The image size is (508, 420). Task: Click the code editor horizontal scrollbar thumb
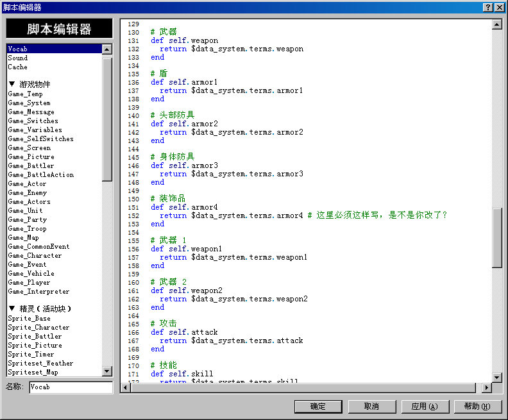coord(303,387)
